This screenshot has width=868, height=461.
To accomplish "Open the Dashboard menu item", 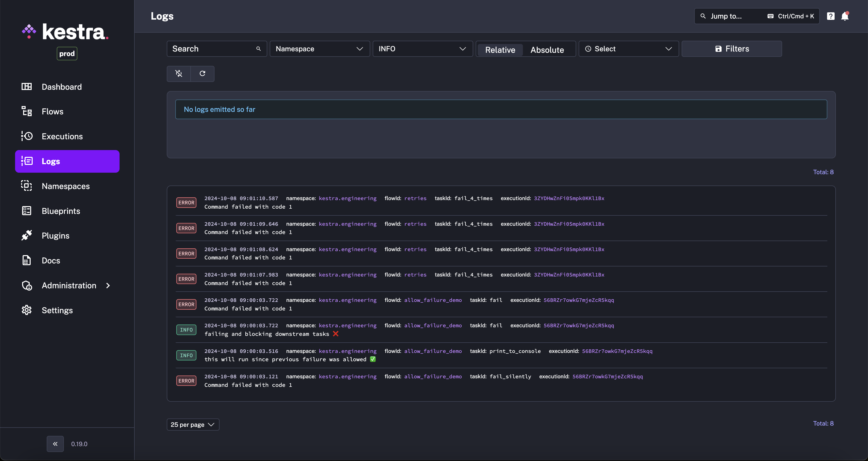I will (x=61, y=87).
